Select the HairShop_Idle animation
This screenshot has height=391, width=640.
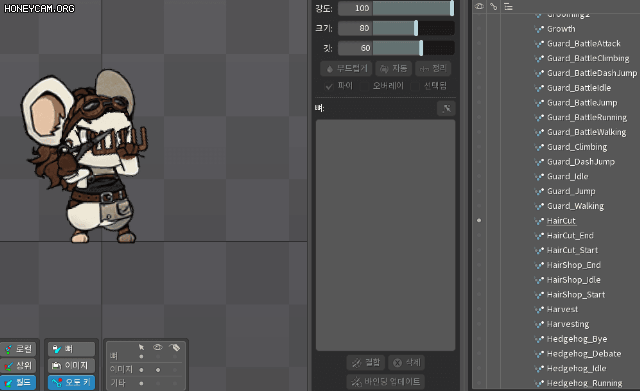coord(573,280)
